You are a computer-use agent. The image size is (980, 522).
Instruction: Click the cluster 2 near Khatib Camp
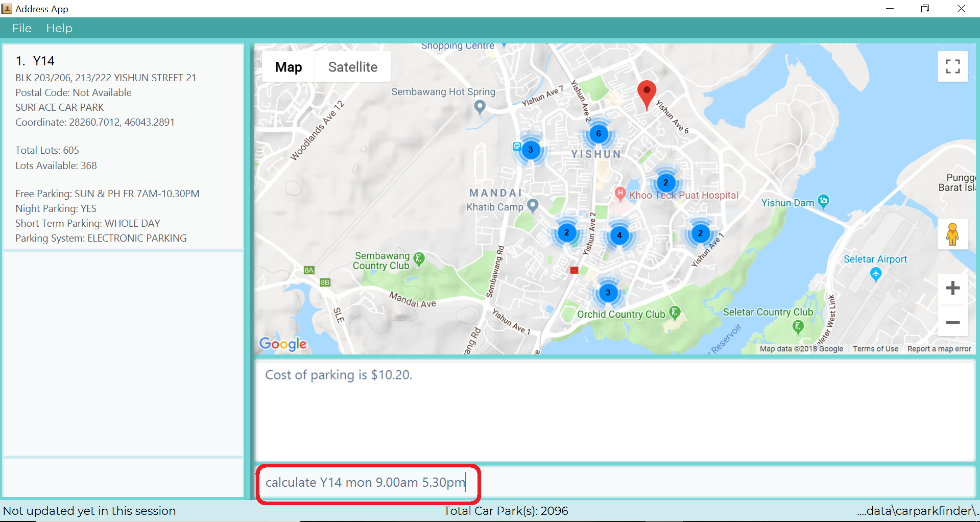[x=566, y=232]
